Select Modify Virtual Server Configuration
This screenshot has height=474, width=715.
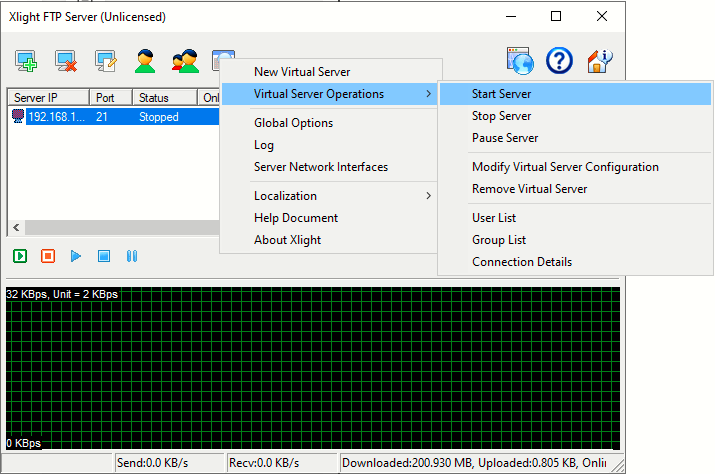click(575, 167)
